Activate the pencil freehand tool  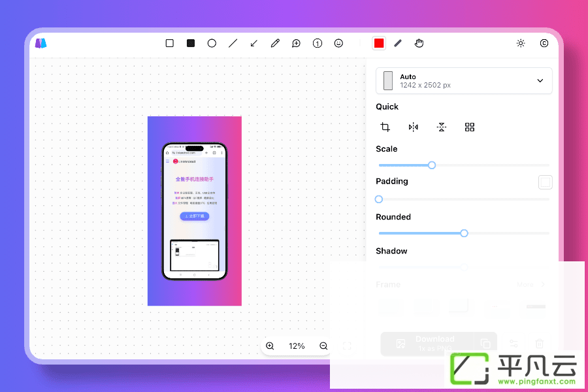[x=275, y=43]
